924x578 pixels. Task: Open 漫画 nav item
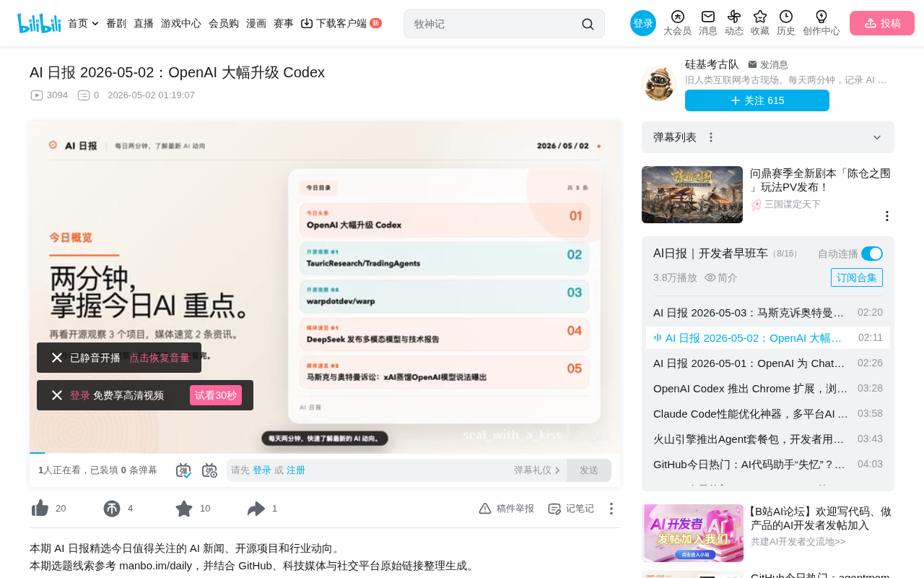tap(256, 23)
